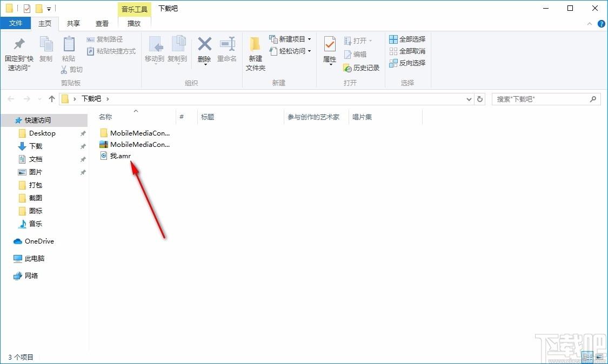The image size is (608, 364).
Task: Click Select all
Action: (x=407, y=39)
